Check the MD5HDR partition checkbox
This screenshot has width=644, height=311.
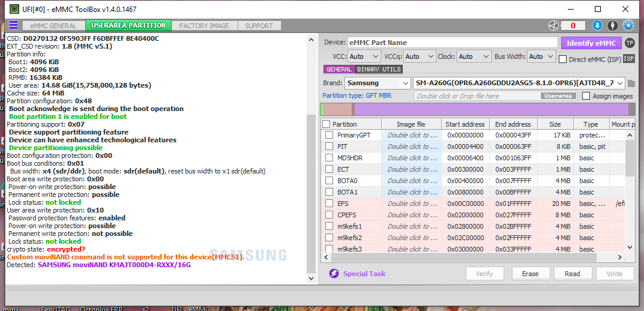[329, 158]
